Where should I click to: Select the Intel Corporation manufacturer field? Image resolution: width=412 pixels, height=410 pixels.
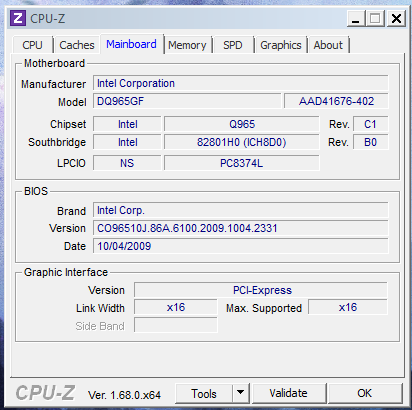[x=241, y=83]
